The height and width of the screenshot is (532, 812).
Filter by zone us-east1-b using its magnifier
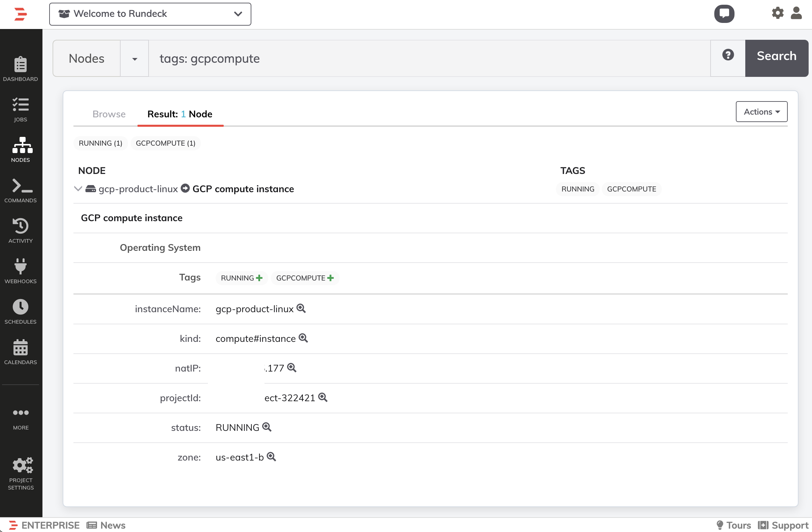tap(272, 457)
